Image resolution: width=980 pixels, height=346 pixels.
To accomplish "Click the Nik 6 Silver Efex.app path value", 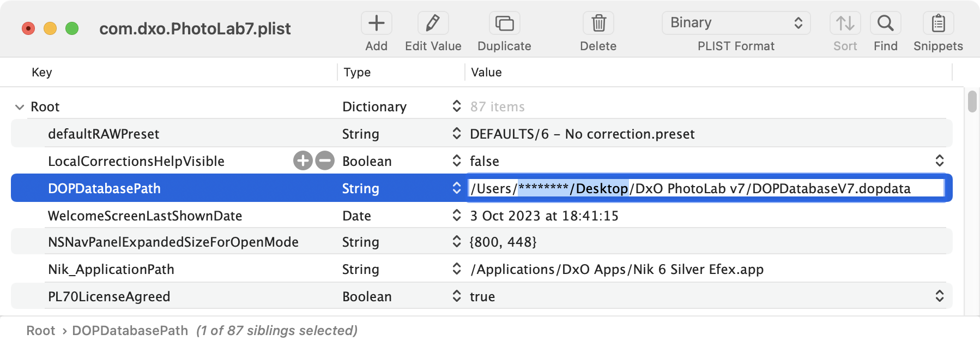I will coord(616,269).
